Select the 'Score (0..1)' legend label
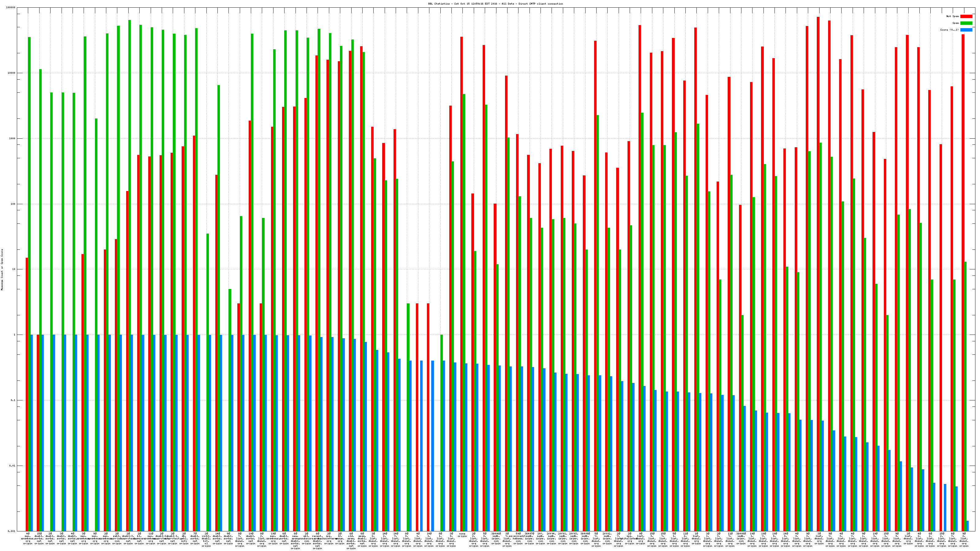The image size is (980, 551). coord(949,30)
